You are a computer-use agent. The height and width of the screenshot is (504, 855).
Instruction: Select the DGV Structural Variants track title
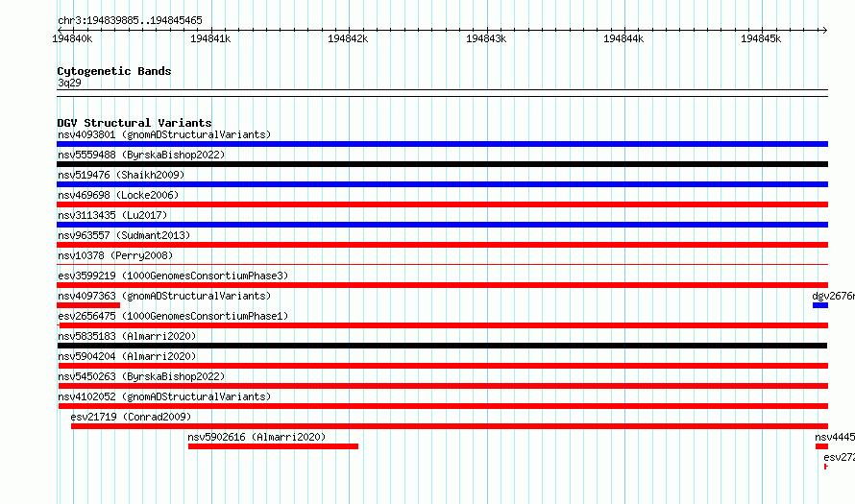point(134,123)
